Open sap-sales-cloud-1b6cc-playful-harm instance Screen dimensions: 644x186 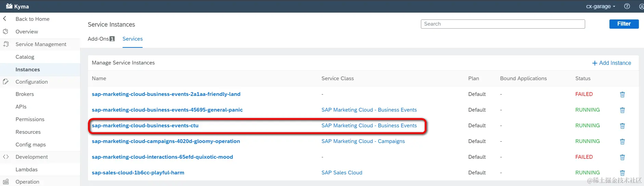click(138, 173)
